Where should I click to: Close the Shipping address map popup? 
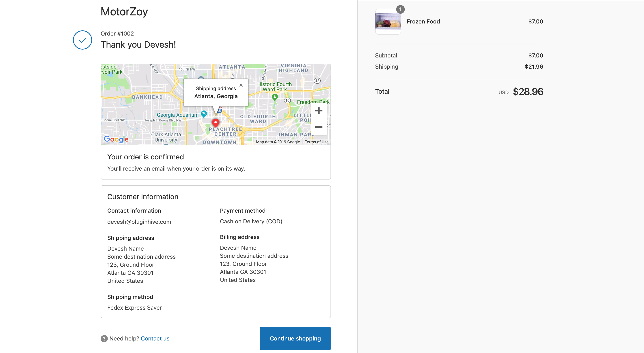pyautogui.click(x=241, y=85)
